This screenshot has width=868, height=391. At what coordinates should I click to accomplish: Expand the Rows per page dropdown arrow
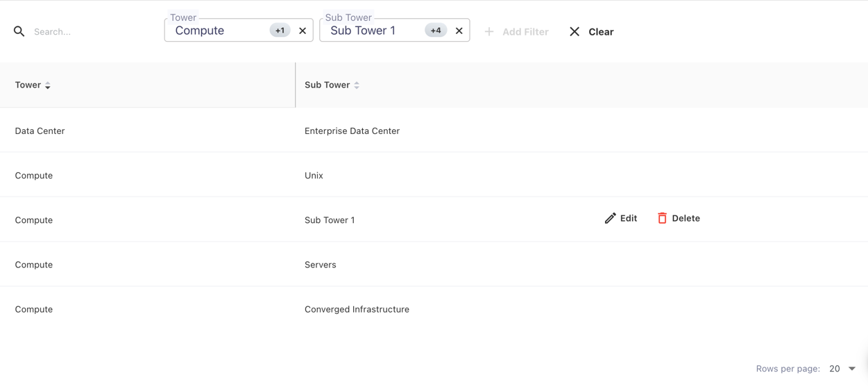[x=852, y=369]
